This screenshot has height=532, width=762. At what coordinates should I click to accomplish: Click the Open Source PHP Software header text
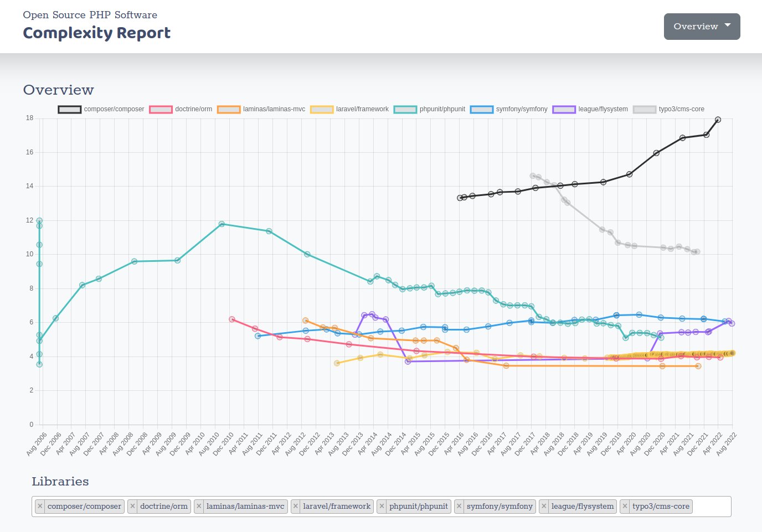pos(90,15)
